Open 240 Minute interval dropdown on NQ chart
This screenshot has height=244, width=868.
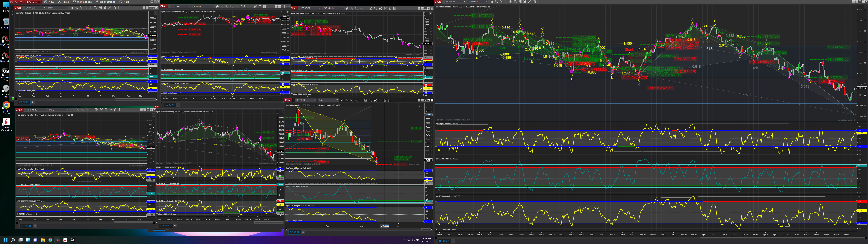(487, 2)
